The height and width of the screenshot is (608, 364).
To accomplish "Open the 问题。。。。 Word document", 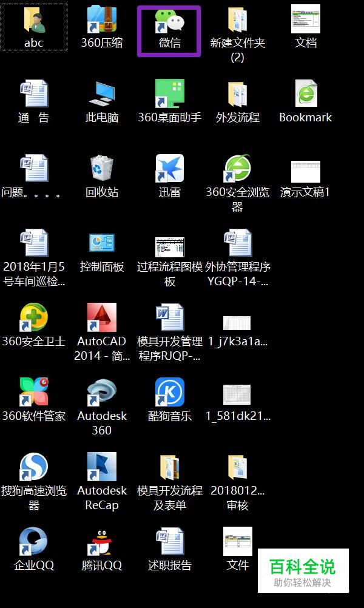I will click(x=34, y=168).
